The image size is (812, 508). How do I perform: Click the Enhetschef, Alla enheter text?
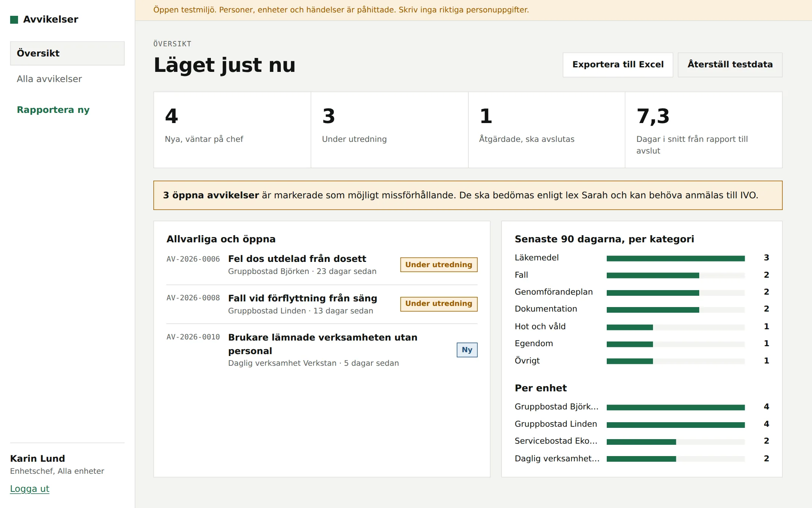coord(57,471)
